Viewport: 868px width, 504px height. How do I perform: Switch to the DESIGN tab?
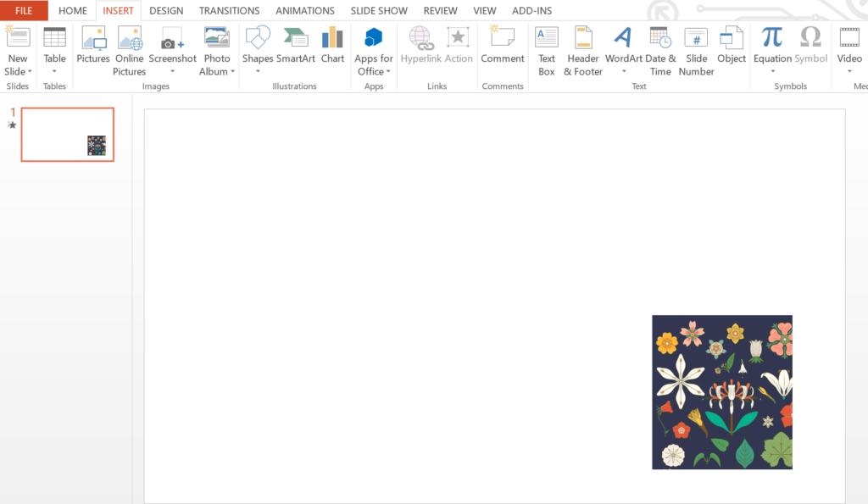click(x=166, y=10)
